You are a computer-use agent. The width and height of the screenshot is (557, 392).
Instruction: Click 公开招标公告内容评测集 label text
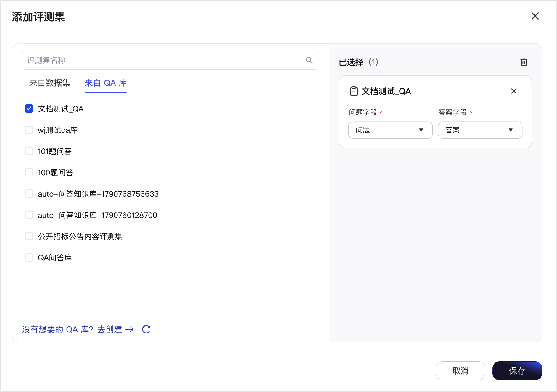coord(80,237)
